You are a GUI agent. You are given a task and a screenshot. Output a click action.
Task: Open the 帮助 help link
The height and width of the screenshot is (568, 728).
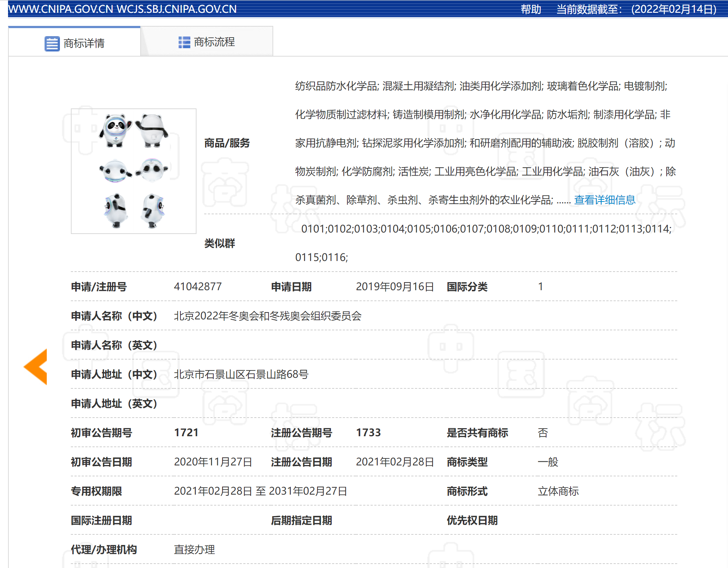[531, 9]
